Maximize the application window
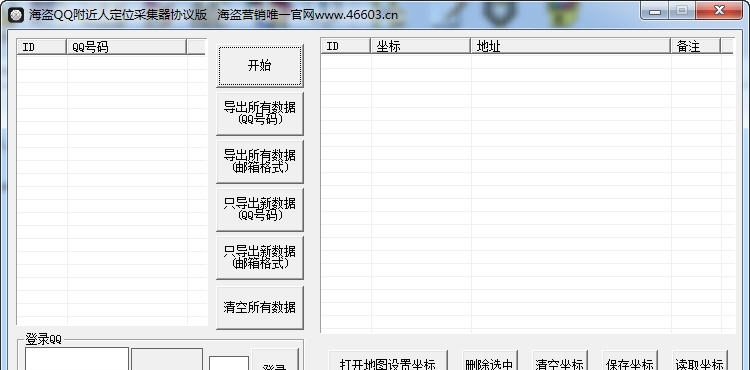 pyautogui.click(x=682, y=11)
